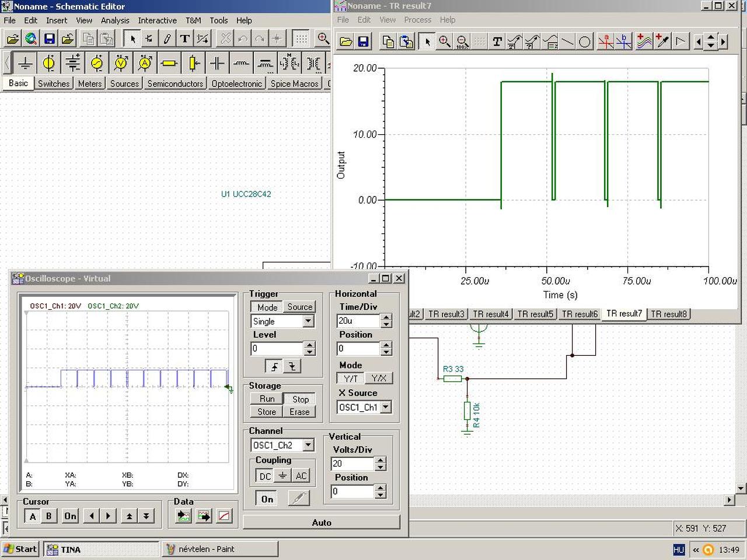The width and height of the screenshot is (747, 560).
Task: Switch to the TR result5 tab
Action: click(x=535, y=314)
